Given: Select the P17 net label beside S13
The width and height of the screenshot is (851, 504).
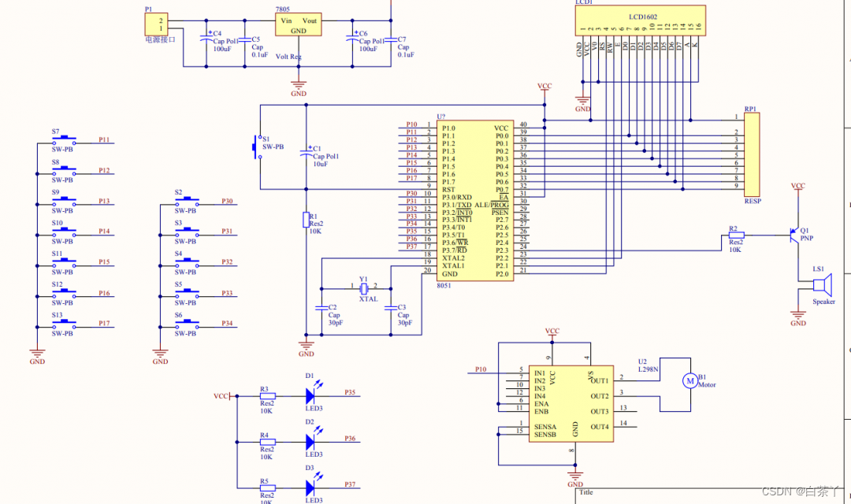Looking at the screenshot, I should click(x=104, y=324).
